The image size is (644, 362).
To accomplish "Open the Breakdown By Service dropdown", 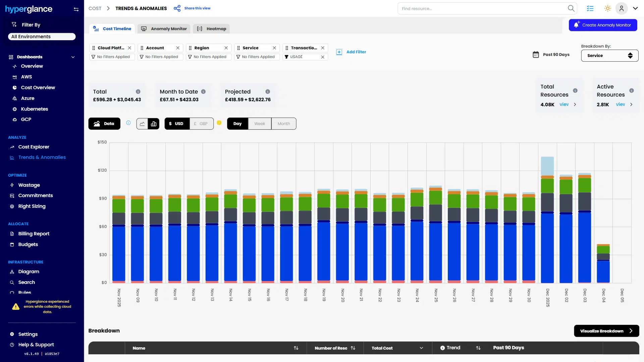I will click(x=609, y=56).
